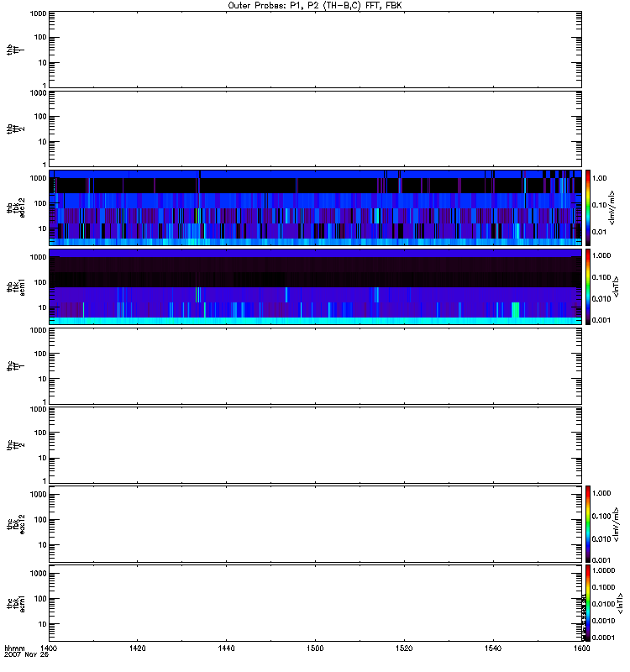Click the thb fbk edc12 spectrogram panel
630x672 pixels.
[314, 207]
